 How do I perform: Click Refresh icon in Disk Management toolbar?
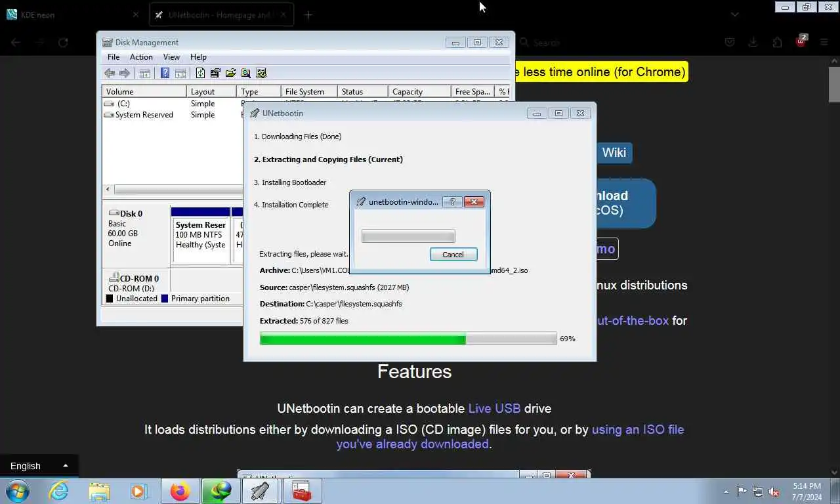200,73
